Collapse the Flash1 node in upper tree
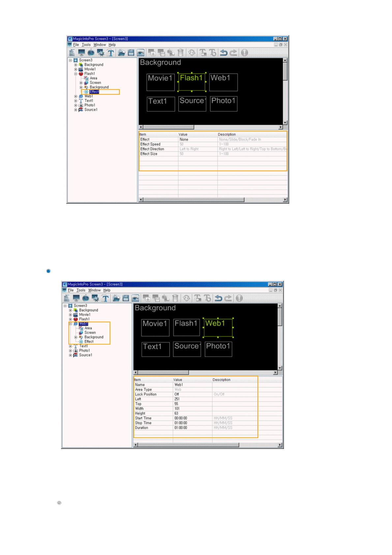The image size is (392, 555). [75, 74]
